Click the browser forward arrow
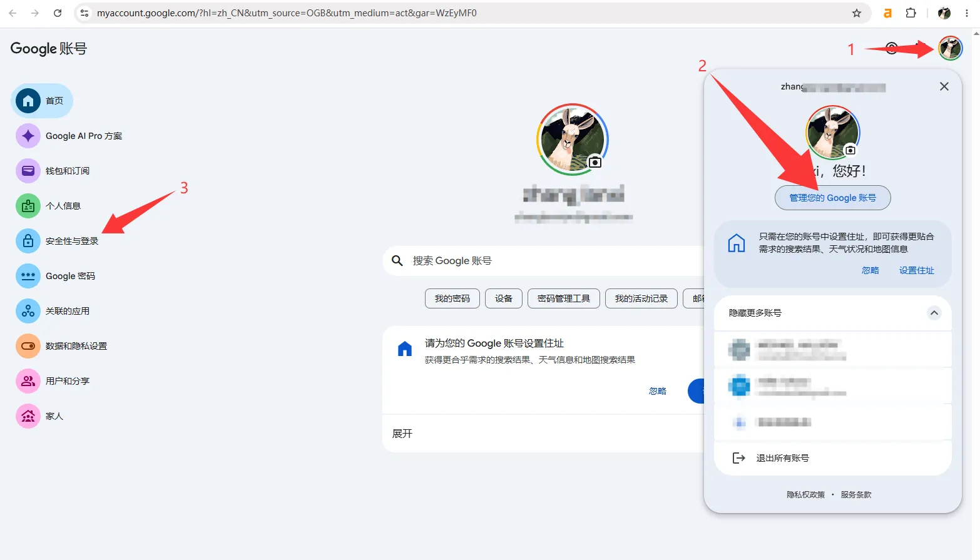Image resolution: width=980 pixels, height=560 pixels. [x=35, y=13]
